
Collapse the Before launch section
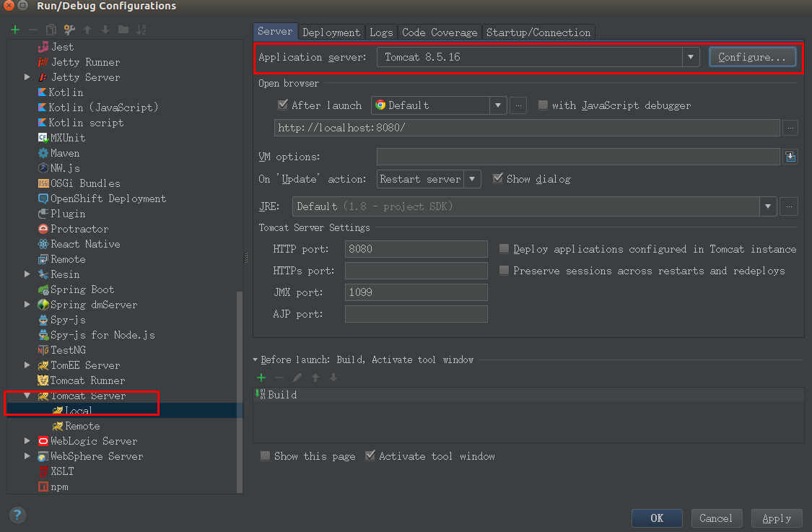coord(256,359)
